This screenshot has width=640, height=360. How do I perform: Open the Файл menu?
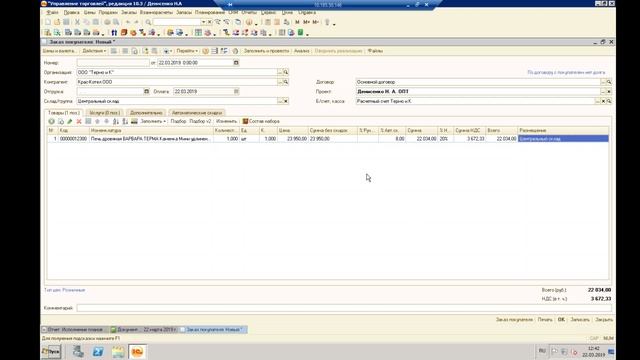tap(52, 13)
